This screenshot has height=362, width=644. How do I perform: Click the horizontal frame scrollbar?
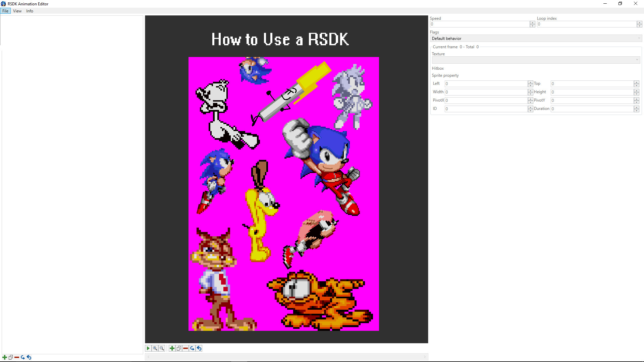(x=287, y=357)
